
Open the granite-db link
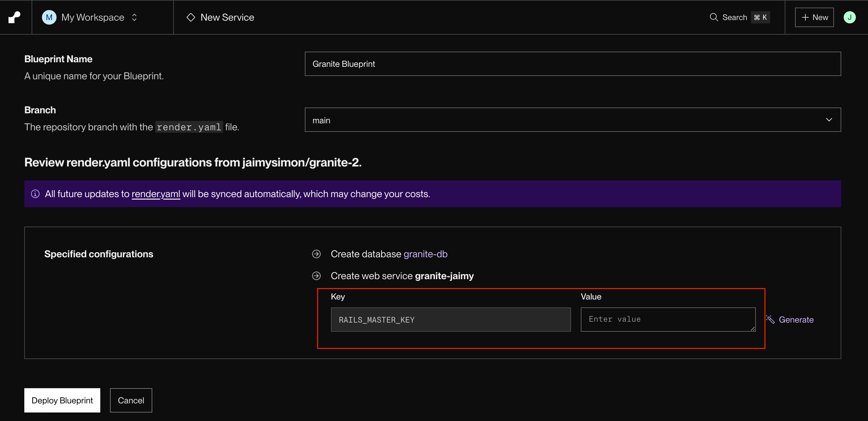[425, 254]
